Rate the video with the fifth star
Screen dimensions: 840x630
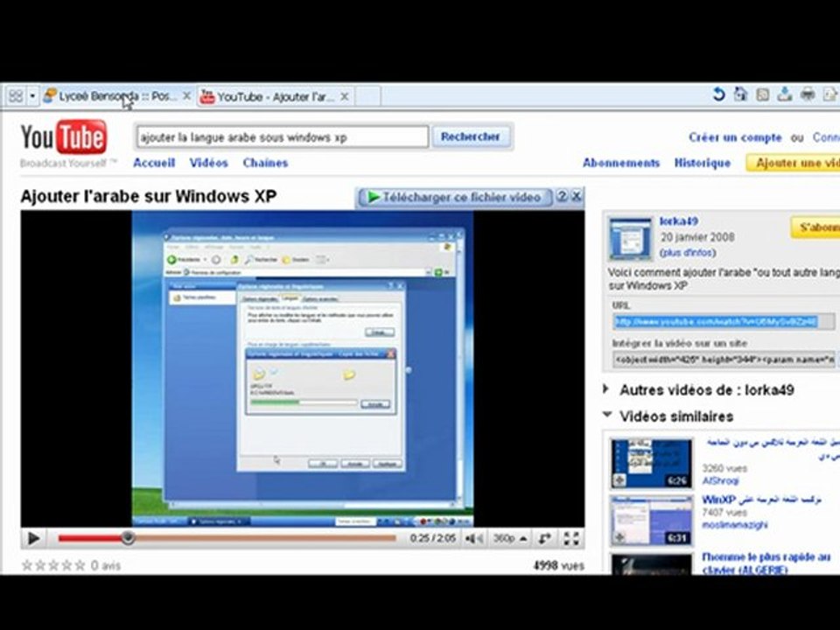80,566
